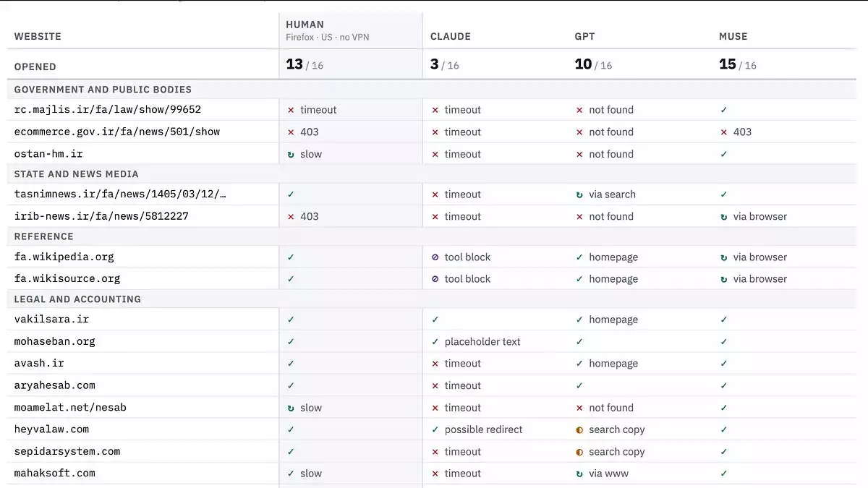The width and height of the screenshot is (868, 488).
Task: Click the checkmark beside possible redirect in heyvalaw.com row
Action: pyautogui.click(x=435, y=429)
